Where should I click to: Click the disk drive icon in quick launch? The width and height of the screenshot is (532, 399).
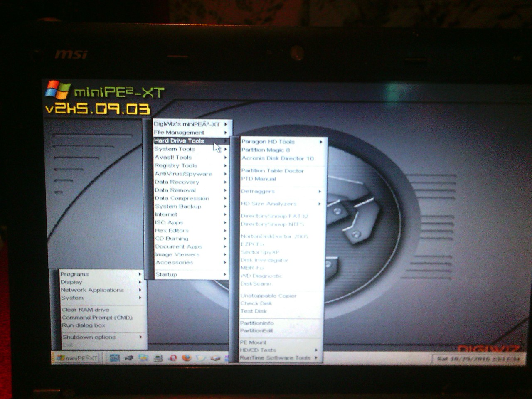coord(215,357)
